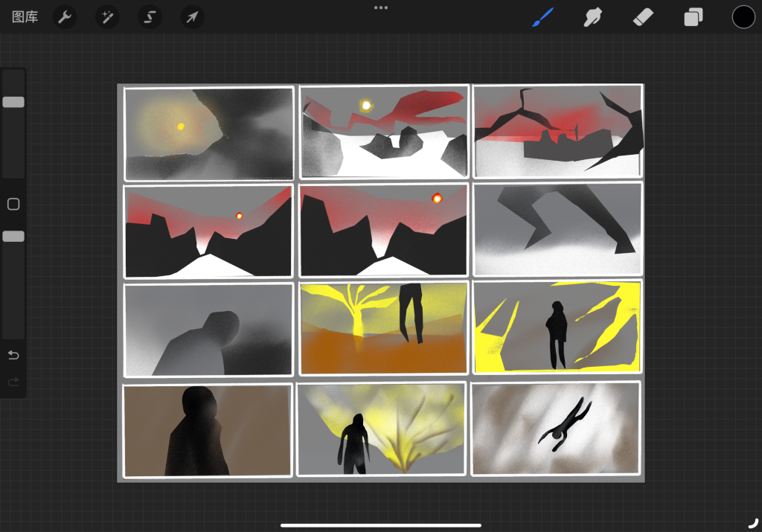Viewport: 762px width, 532px height.
Task: Tap the home indicator bar at bottom
Action: [x=381, y=525]
